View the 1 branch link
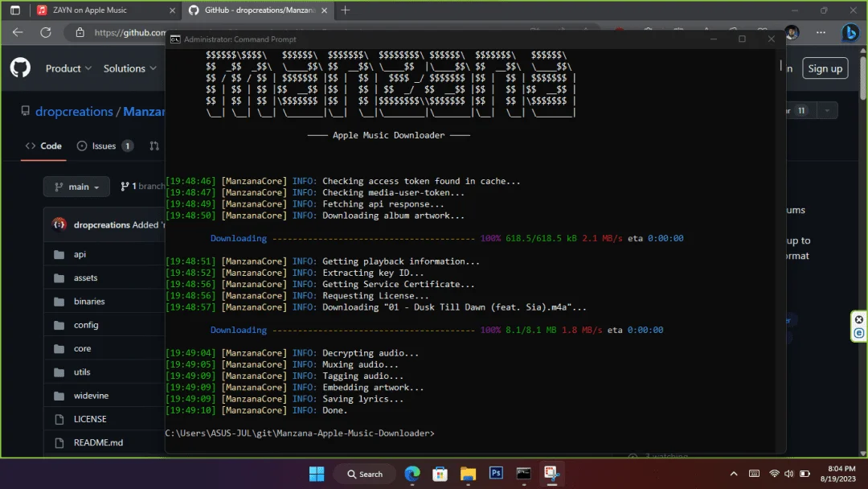The image size is (868, 489). pyautogui.click(x=143, y=186)
